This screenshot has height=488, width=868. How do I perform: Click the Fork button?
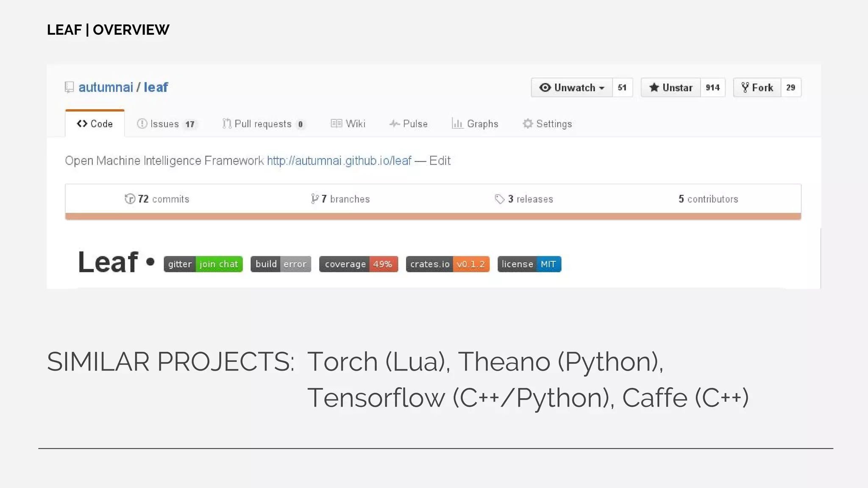(x=757, y=88)
